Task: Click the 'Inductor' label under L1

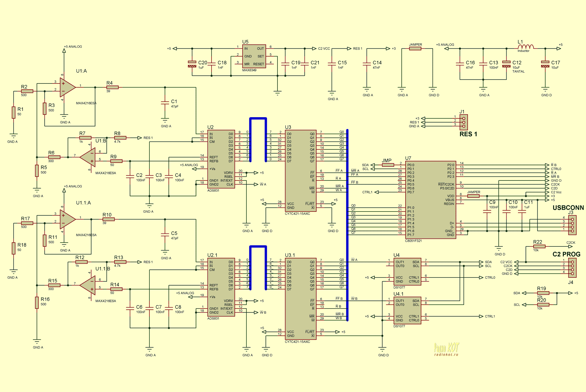Action: point(523,51)
